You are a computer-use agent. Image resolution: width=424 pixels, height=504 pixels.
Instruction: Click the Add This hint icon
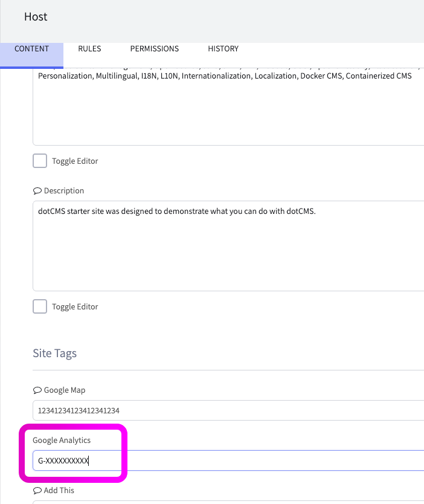pyautogui.click(x=37, y=491)
